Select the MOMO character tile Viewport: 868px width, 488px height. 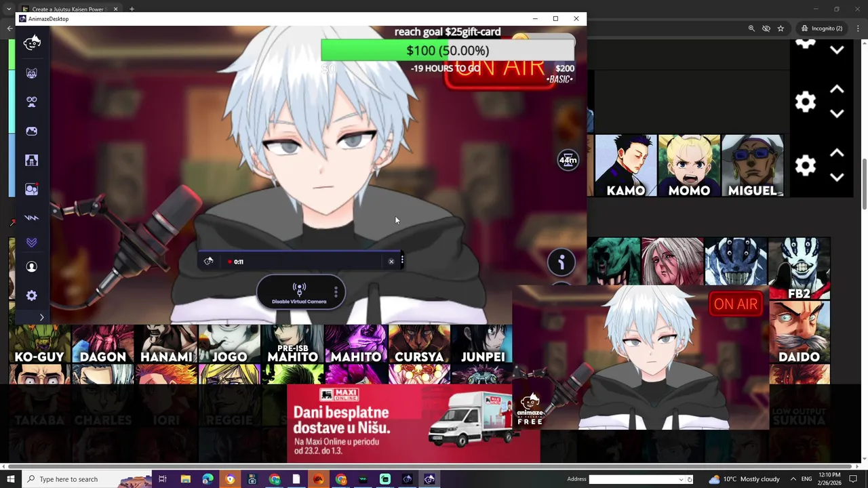[689, 166]
